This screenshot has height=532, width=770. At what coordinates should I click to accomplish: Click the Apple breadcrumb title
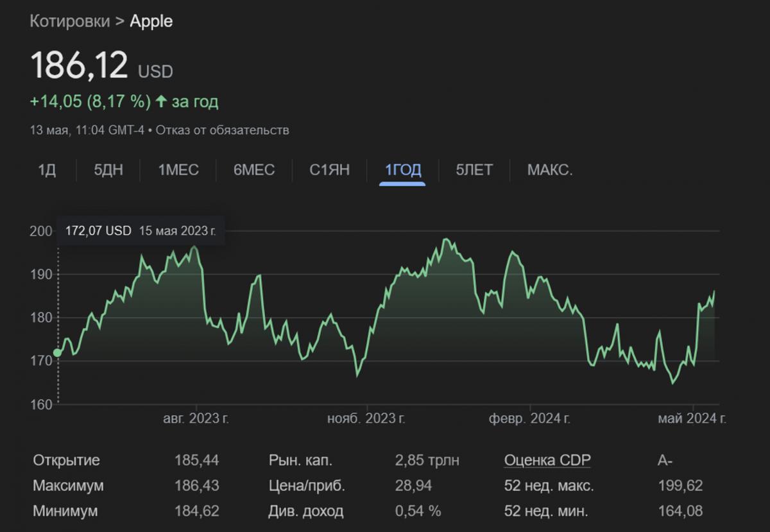[x=151, y=21]
